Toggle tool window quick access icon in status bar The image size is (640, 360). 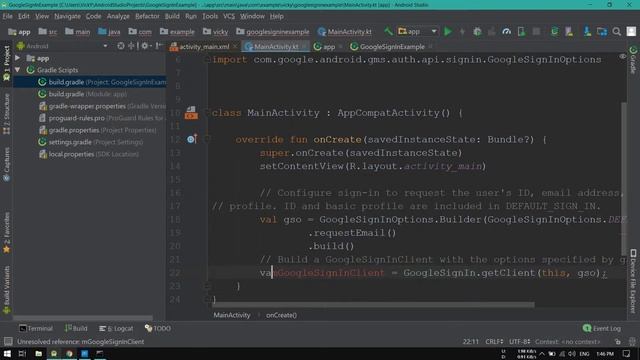[8, 342]
